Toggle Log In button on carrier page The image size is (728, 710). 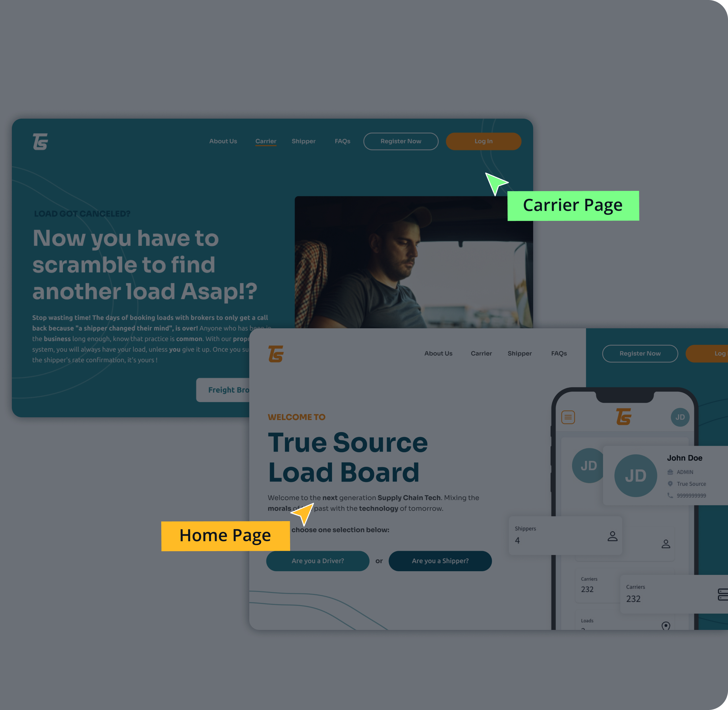[483, 141]
